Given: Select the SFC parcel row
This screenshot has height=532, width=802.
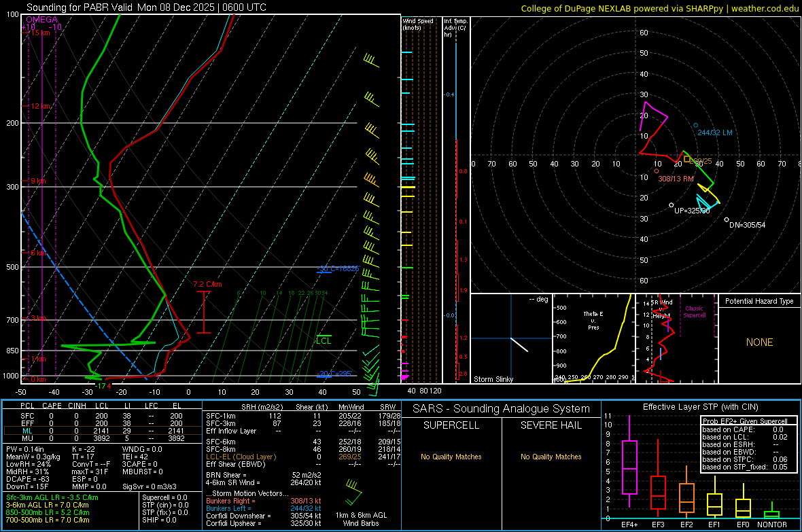Looking at the screenshot, I should (x=103, y=416).
